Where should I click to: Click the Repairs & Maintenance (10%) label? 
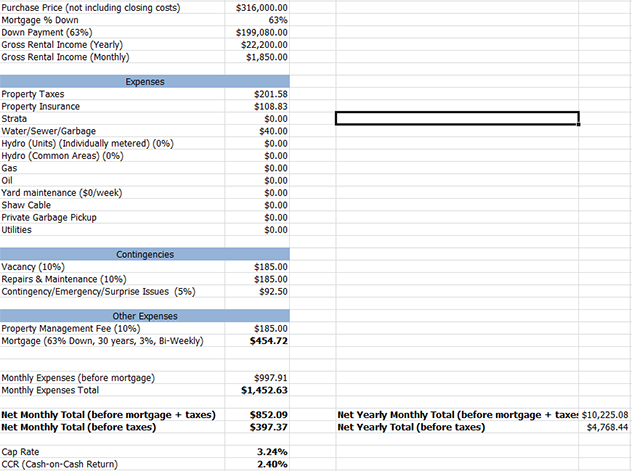pyautogui.click(x=64, y=279)
